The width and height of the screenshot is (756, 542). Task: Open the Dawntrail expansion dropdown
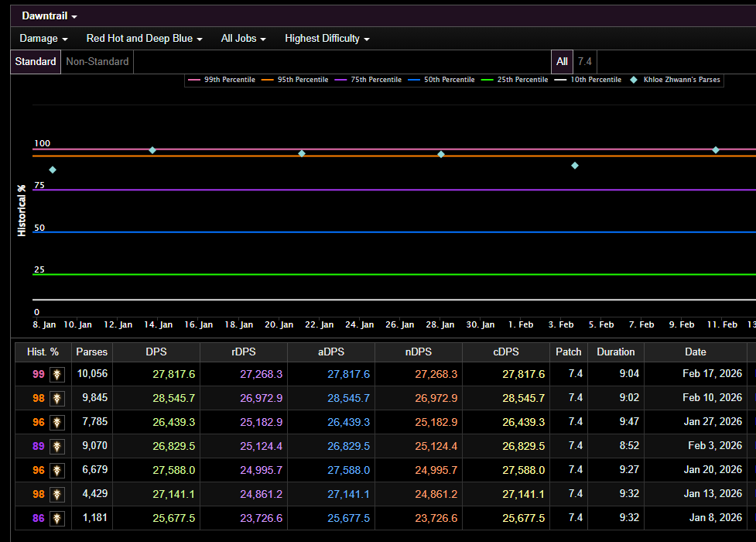[x=50, y=16]
